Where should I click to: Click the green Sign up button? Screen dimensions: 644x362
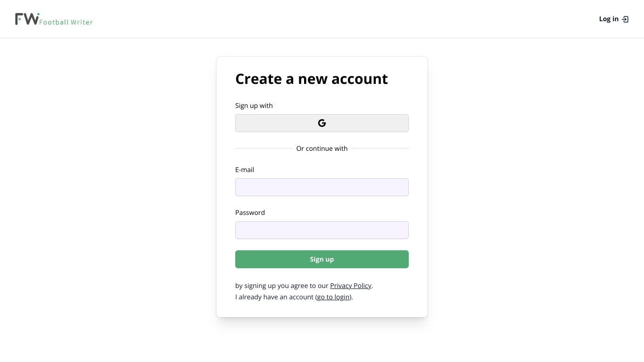click(322, 259)
